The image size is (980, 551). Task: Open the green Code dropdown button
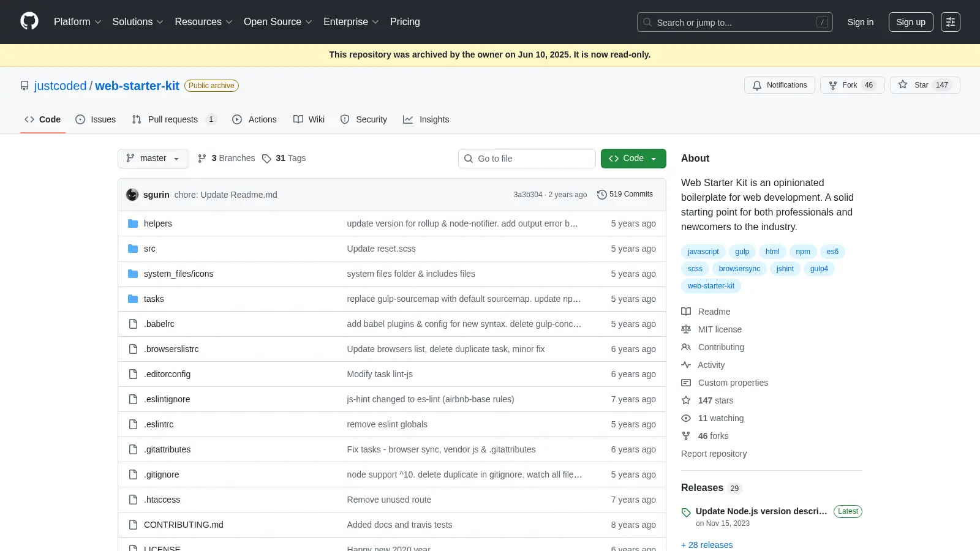(x=633, y=159)
